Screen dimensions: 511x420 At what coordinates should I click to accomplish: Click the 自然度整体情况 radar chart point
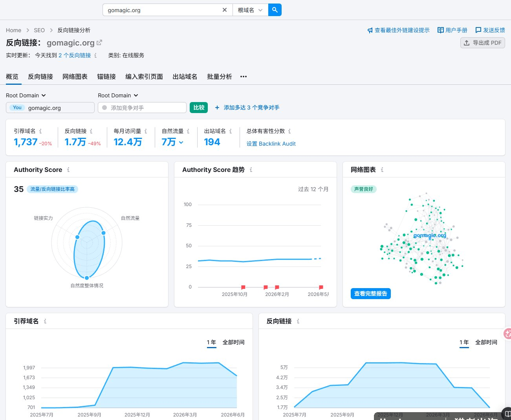(x=87, y=278)
